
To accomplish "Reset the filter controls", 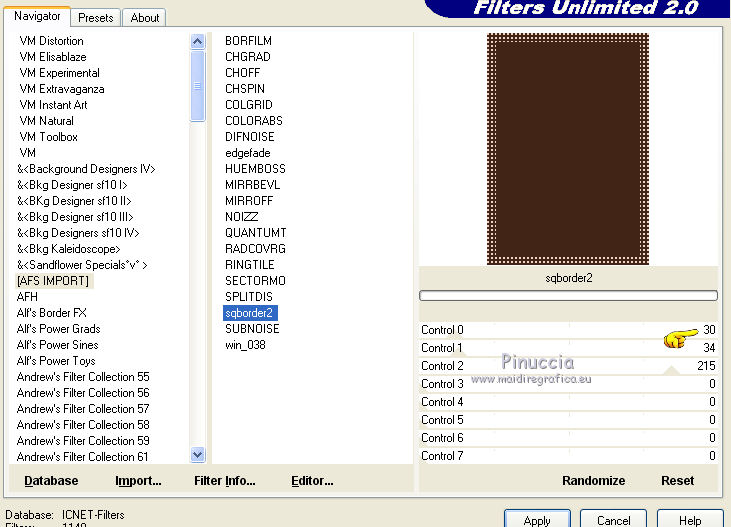I will click(677, 480).
